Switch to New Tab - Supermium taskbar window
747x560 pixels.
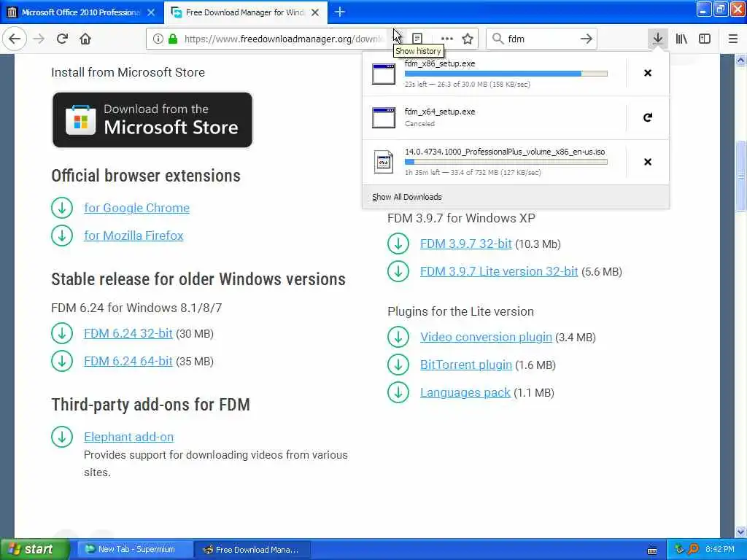point(136,550)
